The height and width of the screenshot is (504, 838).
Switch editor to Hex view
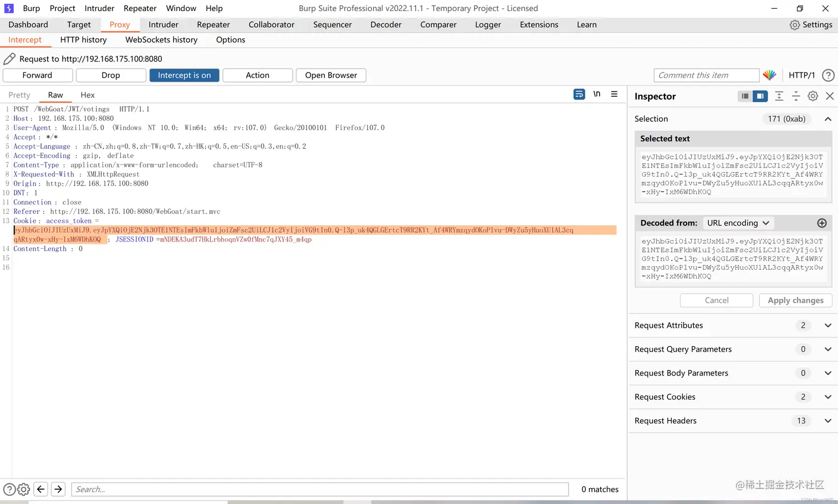coord(88,95)
